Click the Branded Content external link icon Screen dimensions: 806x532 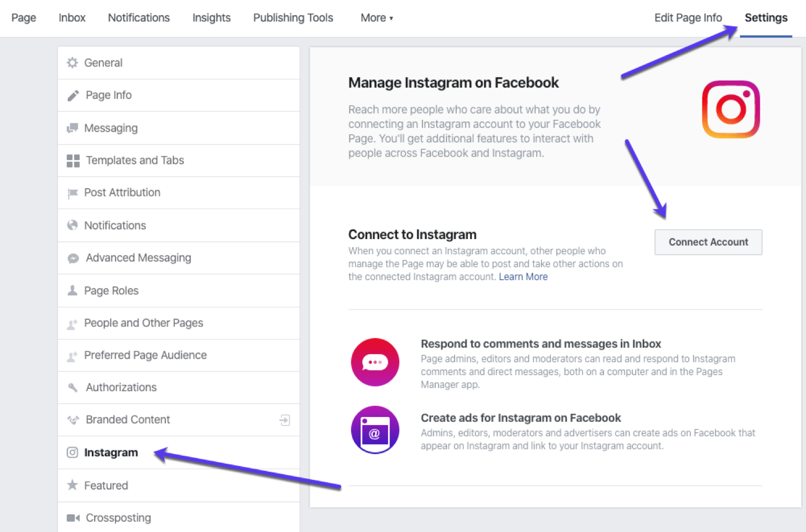pyautogui.click(x=285, y=420)
